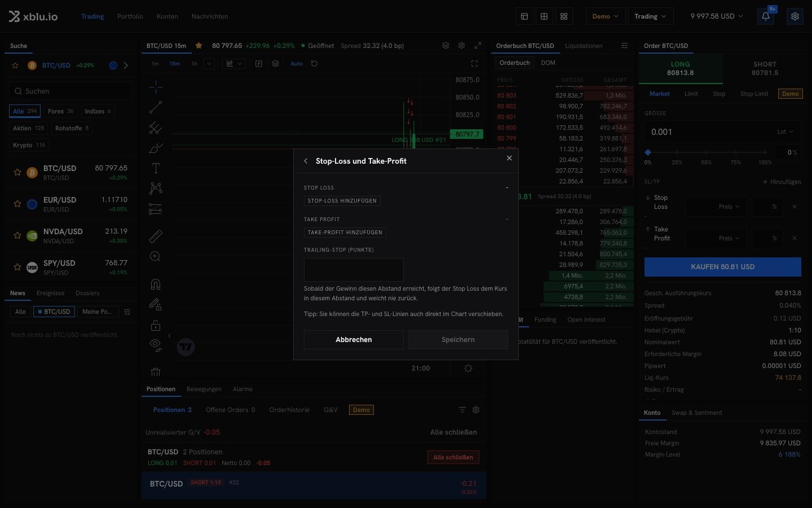Viewport: 812px width, 508px height.
Task: Open the Lot unit dropdown
Action: 785,132
